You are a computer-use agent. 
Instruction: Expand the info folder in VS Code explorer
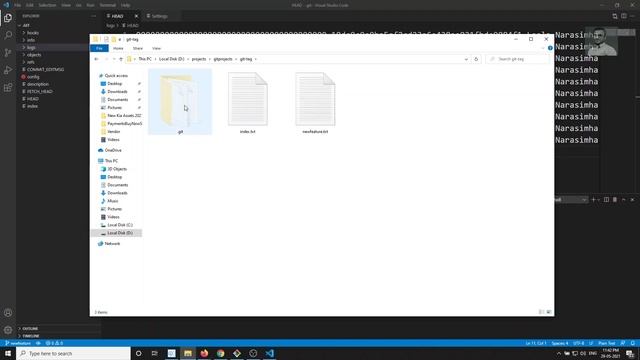(31, 40)
